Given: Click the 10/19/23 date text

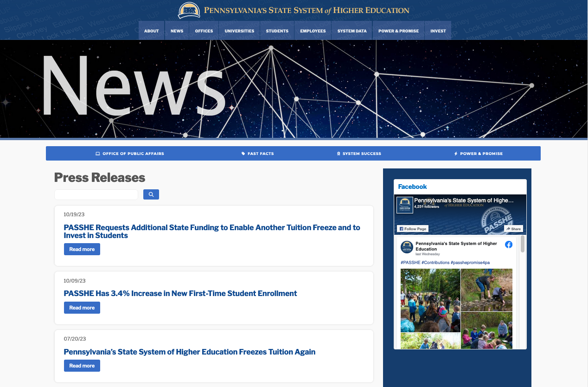Looking at the screenshot, I should 74,214.
